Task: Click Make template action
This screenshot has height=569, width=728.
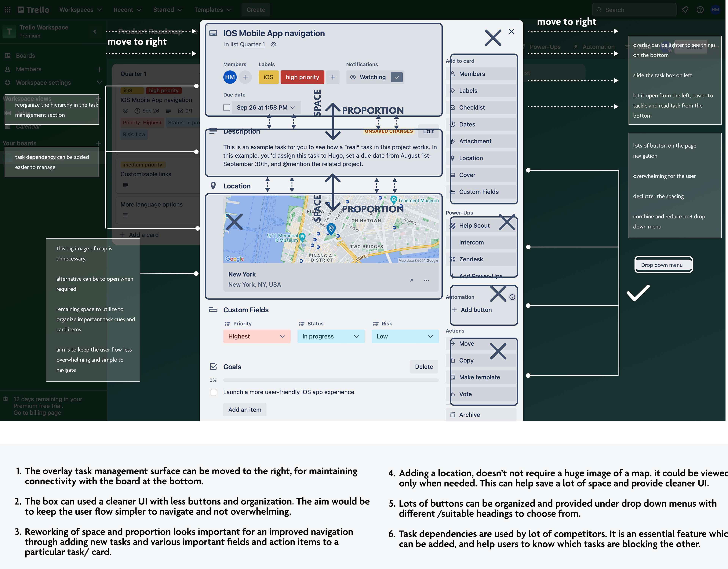Action: point(481,377)
